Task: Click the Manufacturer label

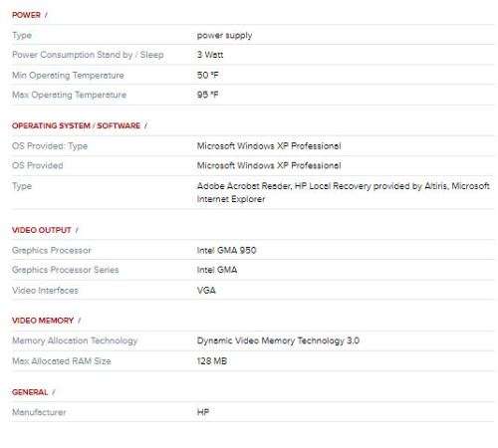Action: 39,412
